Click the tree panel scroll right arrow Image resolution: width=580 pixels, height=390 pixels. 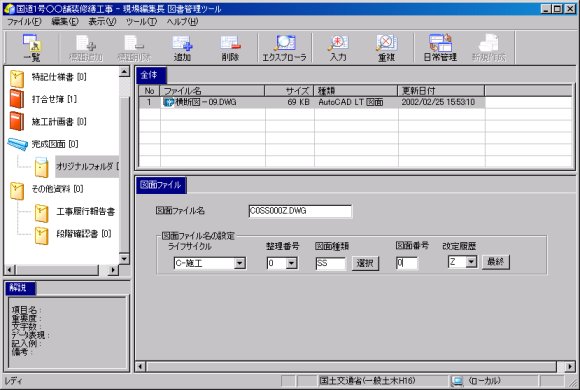[113, 270]
